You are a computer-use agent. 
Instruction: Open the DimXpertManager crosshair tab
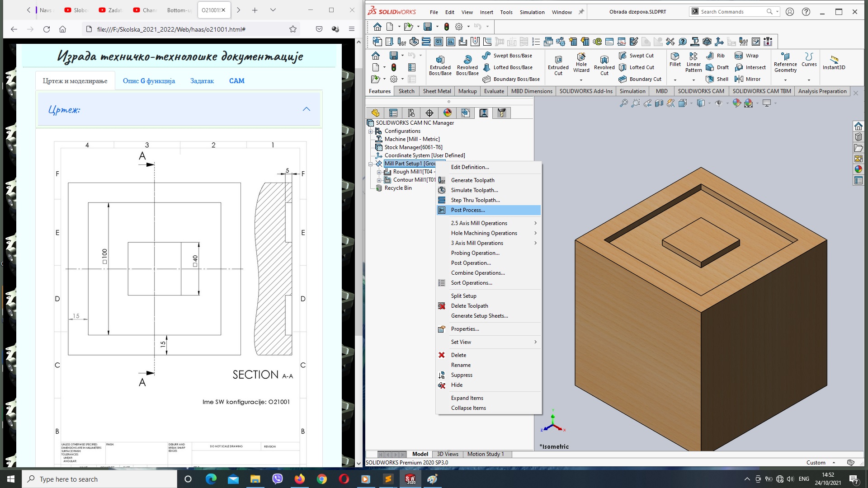pos(429,113)
